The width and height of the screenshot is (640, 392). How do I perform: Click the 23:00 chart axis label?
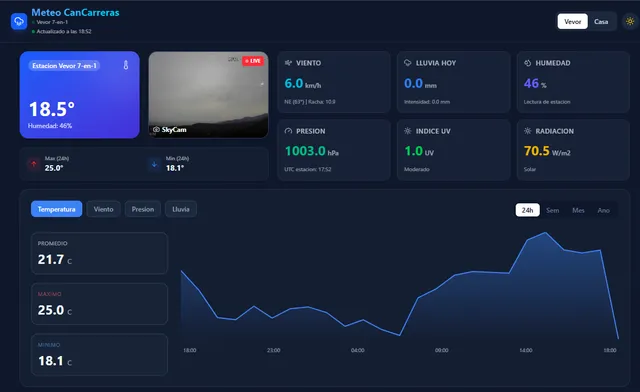[273, 350]
